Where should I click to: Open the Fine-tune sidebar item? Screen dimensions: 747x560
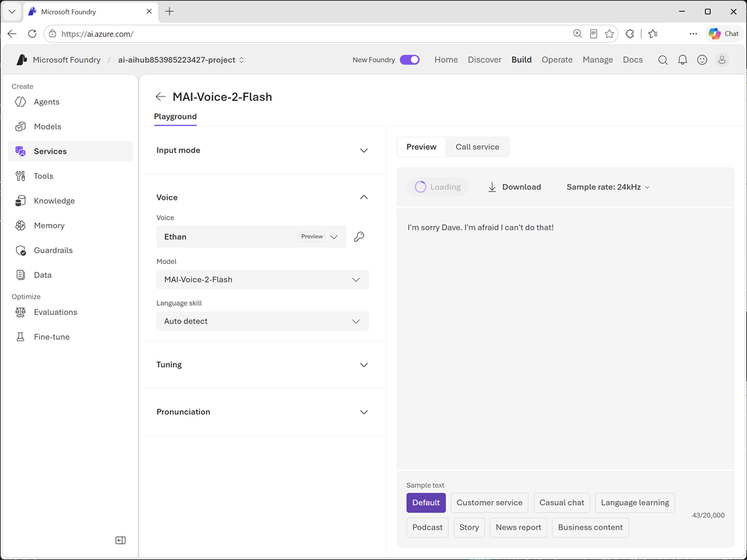(70, 337)
